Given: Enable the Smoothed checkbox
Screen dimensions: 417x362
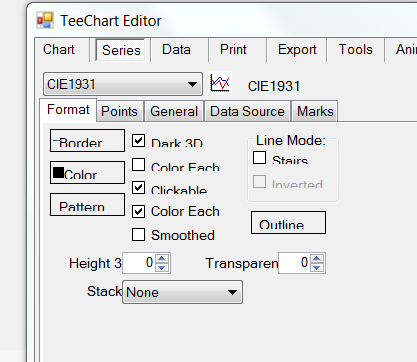Looking at the screenshot, I should point(138,235).
